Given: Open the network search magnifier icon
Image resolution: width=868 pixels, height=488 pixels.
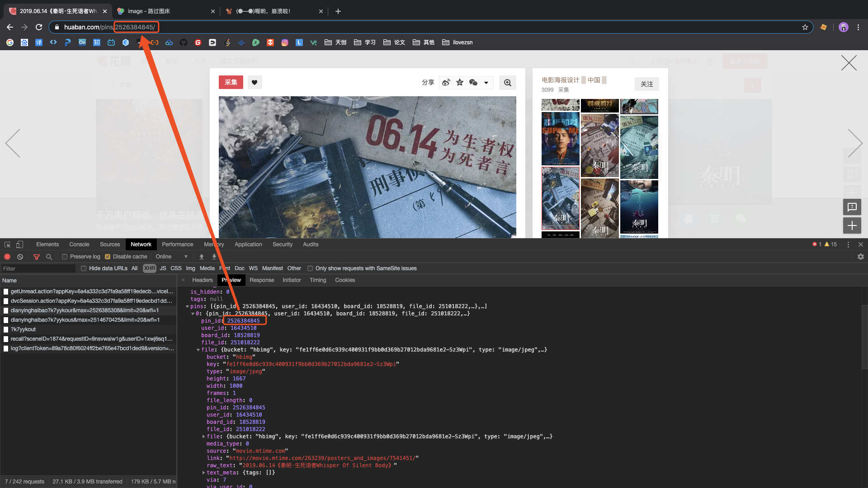Looking at the screenshot, I should click(x=49, y=257).
